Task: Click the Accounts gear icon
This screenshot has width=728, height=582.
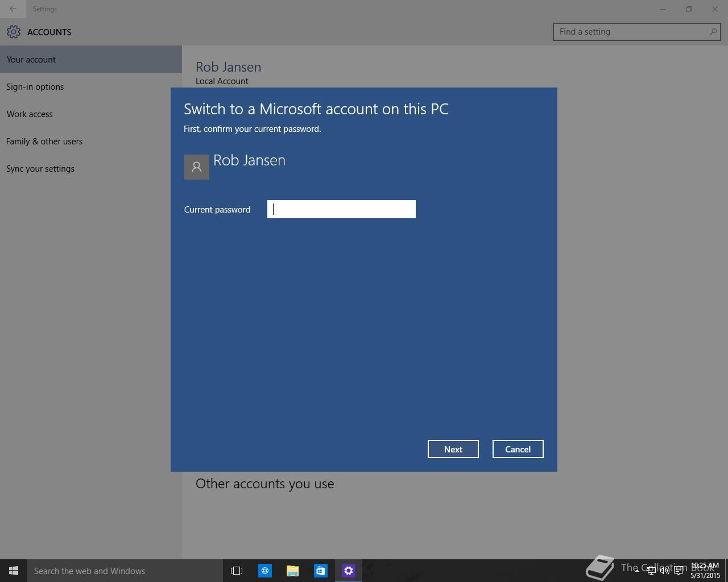Action: 14,32
